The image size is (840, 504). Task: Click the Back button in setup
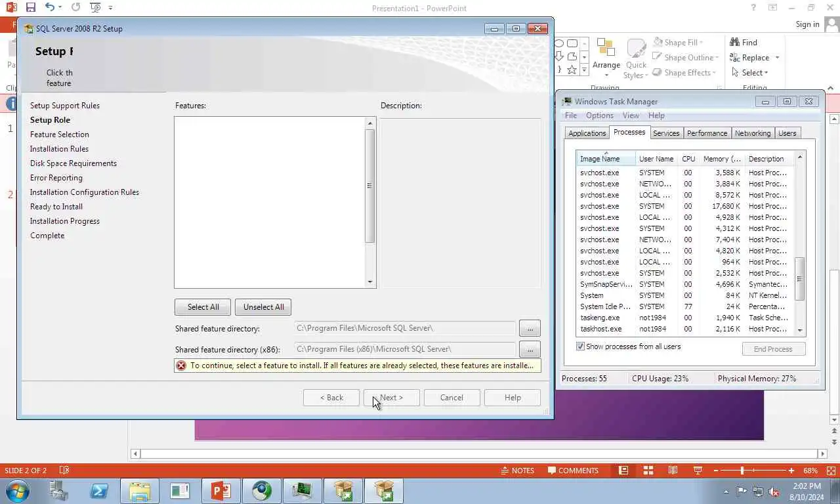coord(331,398)
